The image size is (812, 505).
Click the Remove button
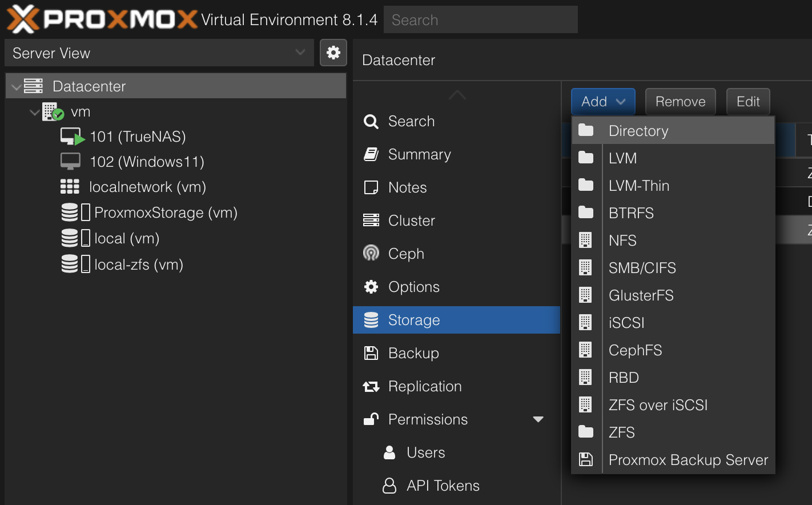click(680, 102)
